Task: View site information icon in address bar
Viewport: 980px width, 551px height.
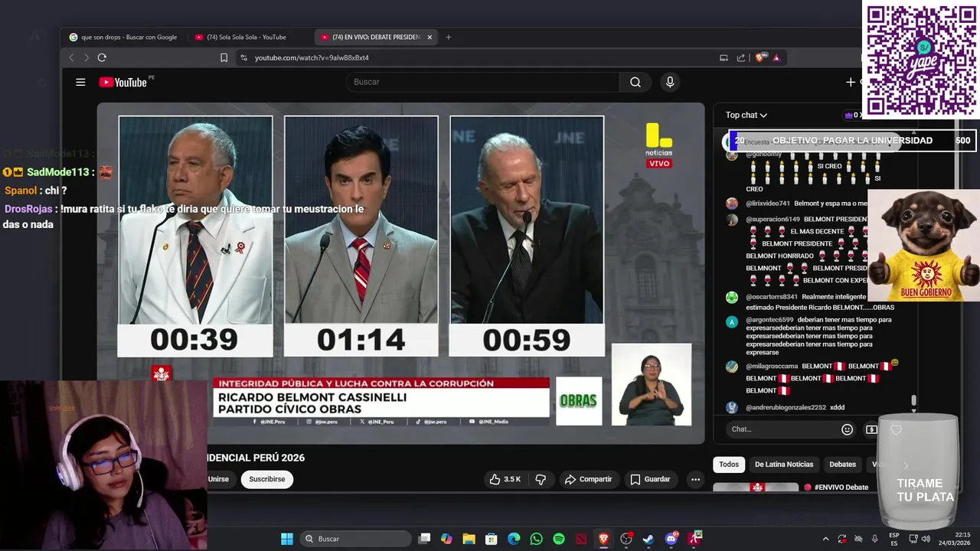Action: [243, 57]
